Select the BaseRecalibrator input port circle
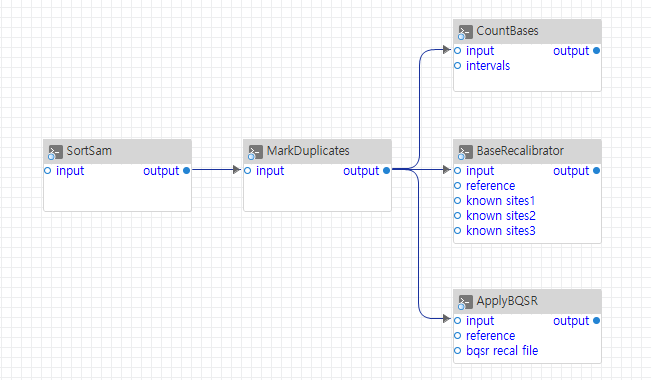This screenshot has height=380, width=651. 458,170
